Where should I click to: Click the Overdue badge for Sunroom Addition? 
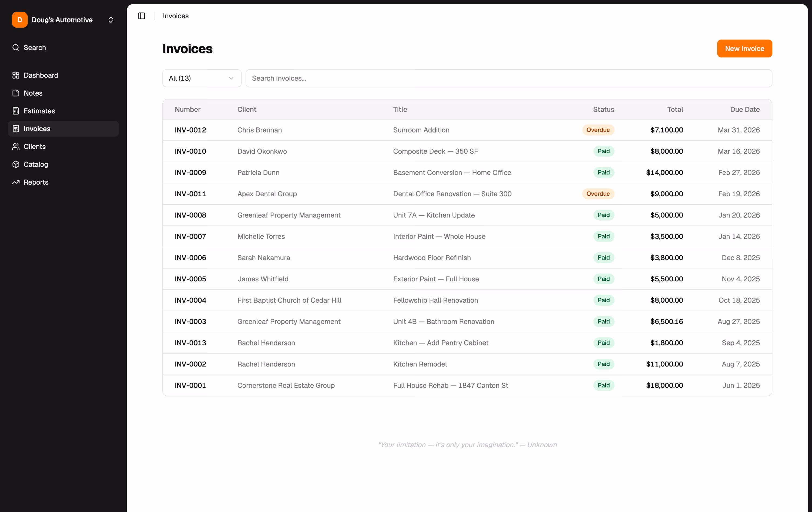(x=598, y=130)
